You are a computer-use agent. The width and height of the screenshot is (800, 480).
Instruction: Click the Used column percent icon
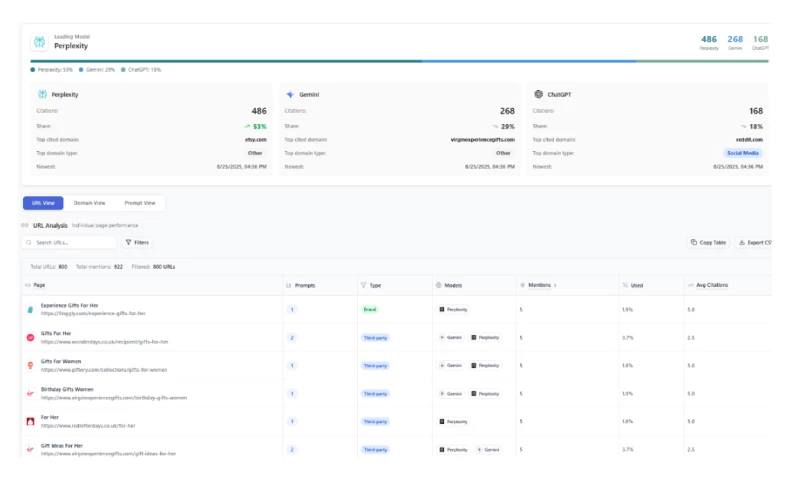coord(626,286)
